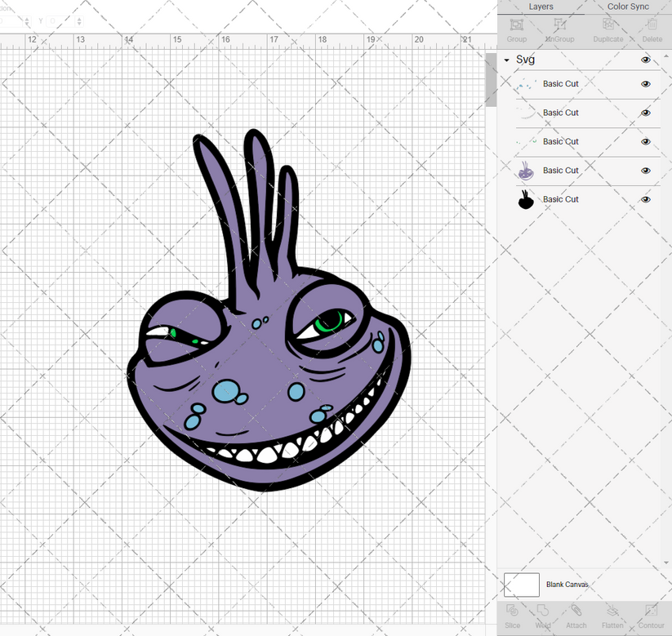Select the Layers tab
672x636 pixels.
pos(541,7)
